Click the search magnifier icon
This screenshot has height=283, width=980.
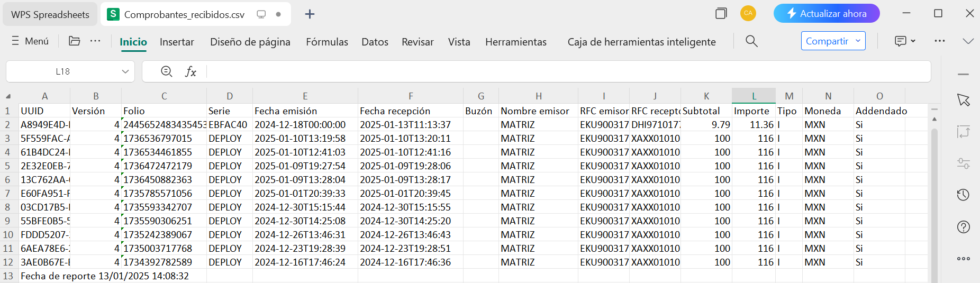point(751,41)
